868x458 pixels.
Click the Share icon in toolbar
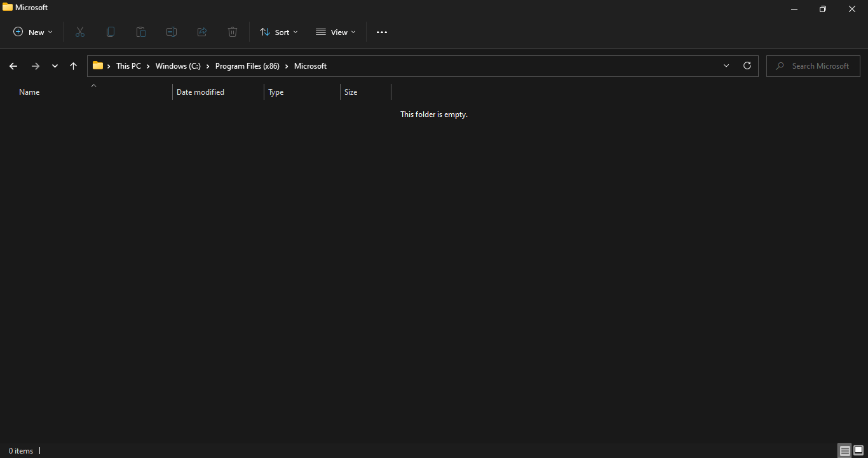tap(202, 32)
